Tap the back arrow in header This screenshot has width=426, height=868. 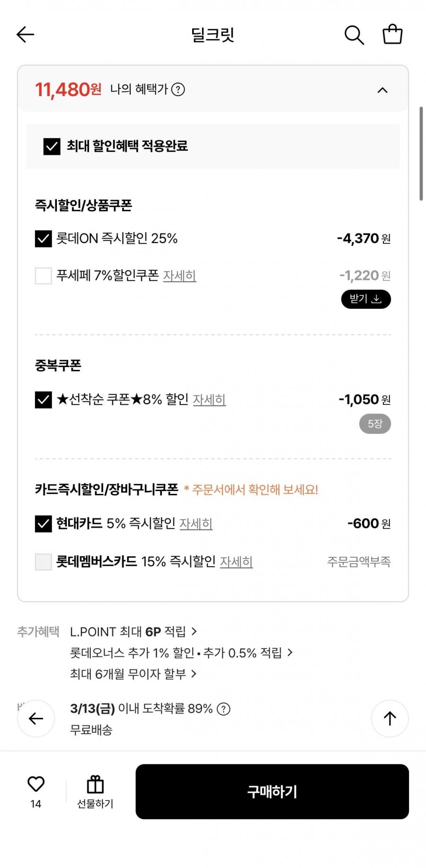tap(26, 35)
